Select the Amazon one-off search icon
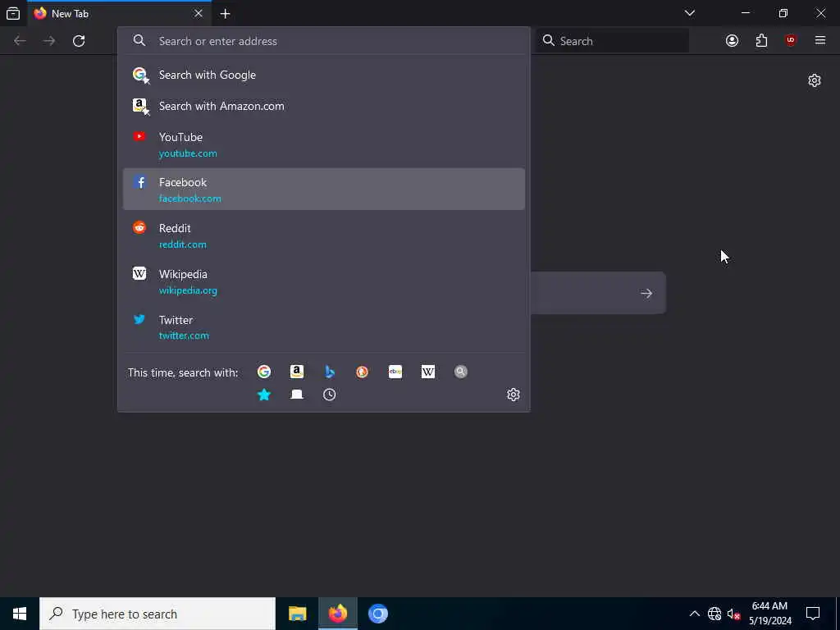 [x=297, y=372]
